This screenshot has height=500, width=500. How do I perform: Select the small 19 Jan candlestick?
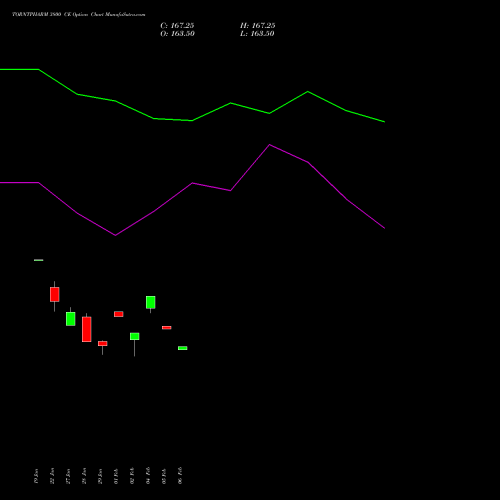click(x=39, y=260)
